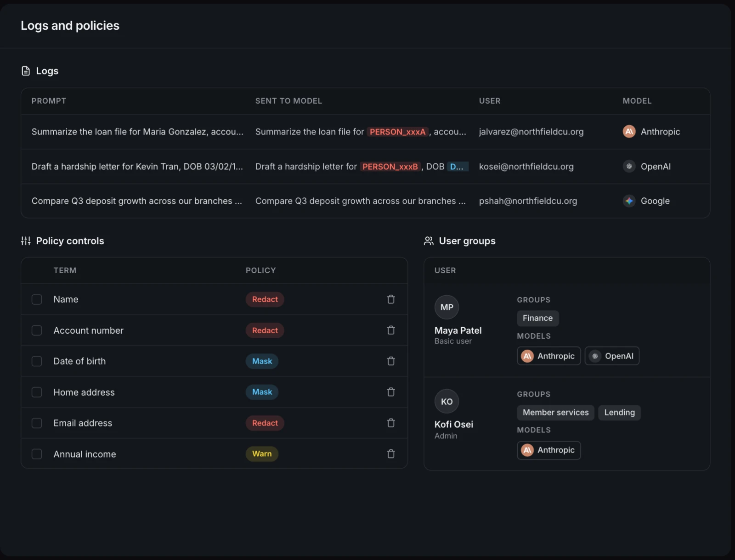Click trash icon in Account number row
735x560 pixels.
click(391, 330)
